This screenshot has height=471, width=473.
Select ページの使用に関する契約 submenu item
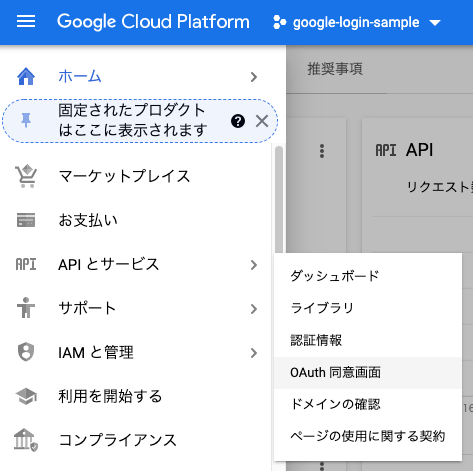(368, 436)
